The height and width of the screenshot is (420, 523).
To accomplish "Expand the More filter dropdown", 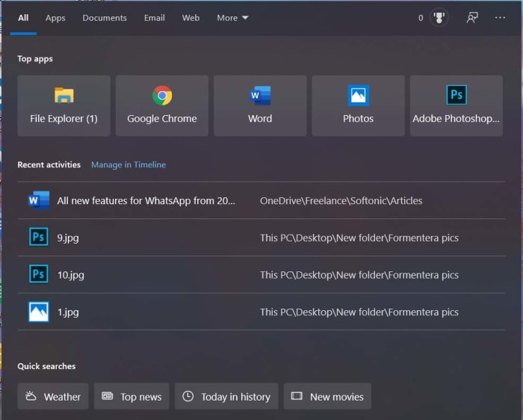I will [x=232, y=18].
